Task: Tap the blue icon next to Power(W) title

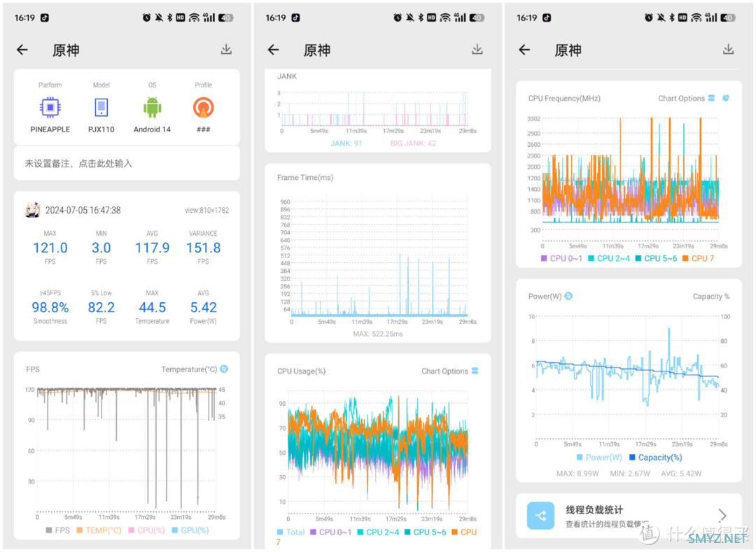Action: (569, 296)
